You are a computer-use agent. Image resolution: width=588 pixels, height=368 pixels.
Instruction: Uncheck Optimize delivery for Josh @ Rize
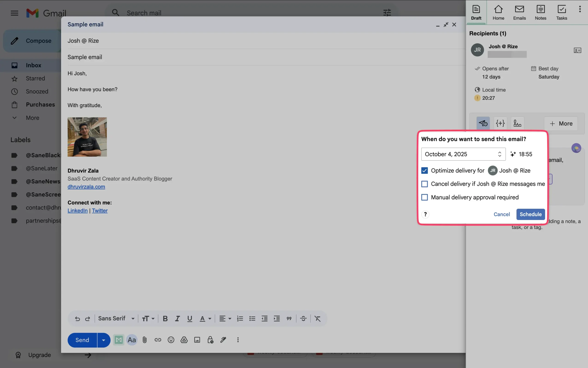click(424, 171)
